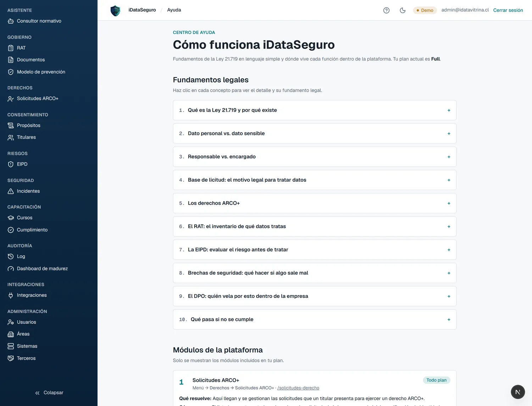
Task: Expand 'Brechas de seguridad' accordion item
Action: click(315, 273)
